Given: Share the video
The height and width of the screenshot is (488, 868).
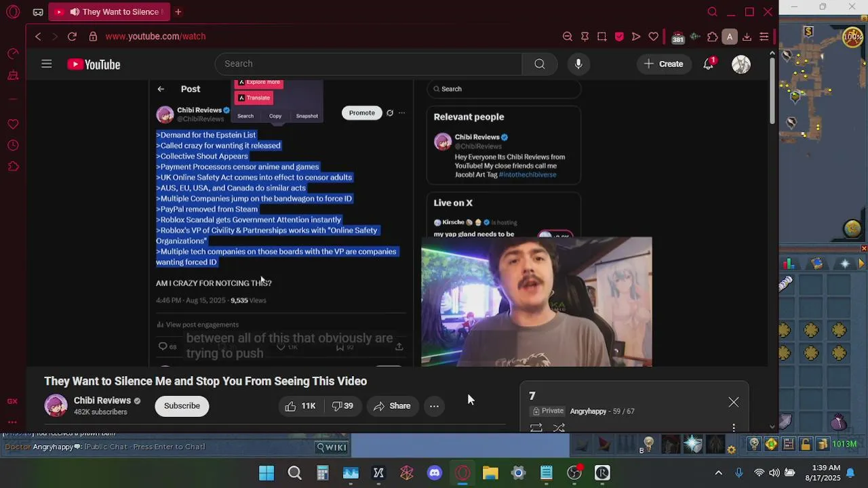Looking at the screenshot, I should (x=392, y=406).
